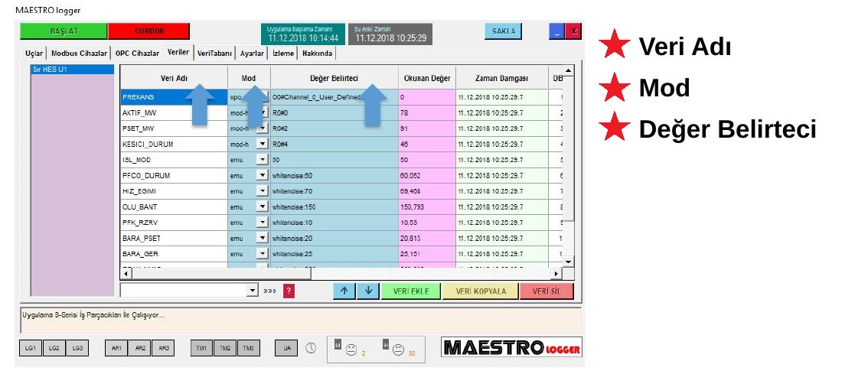Toggle the TM1 indicator button
Screen dimensions: 868x374
(201, 348)
